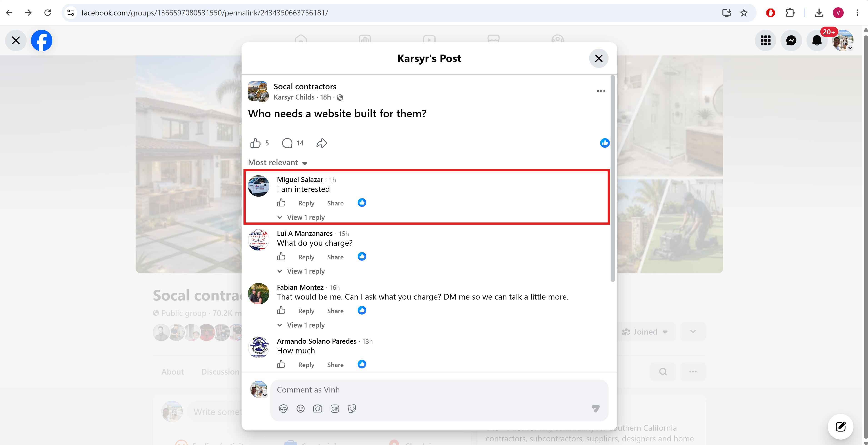Share Armando Solano Paredes's comment
This screenshot has height=445, width=868.
(335, 365)
